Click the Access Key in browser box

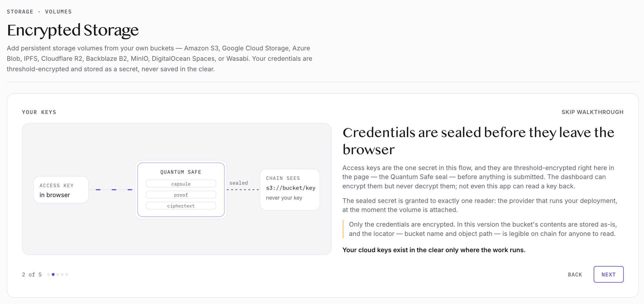click(x=61, y=190)
